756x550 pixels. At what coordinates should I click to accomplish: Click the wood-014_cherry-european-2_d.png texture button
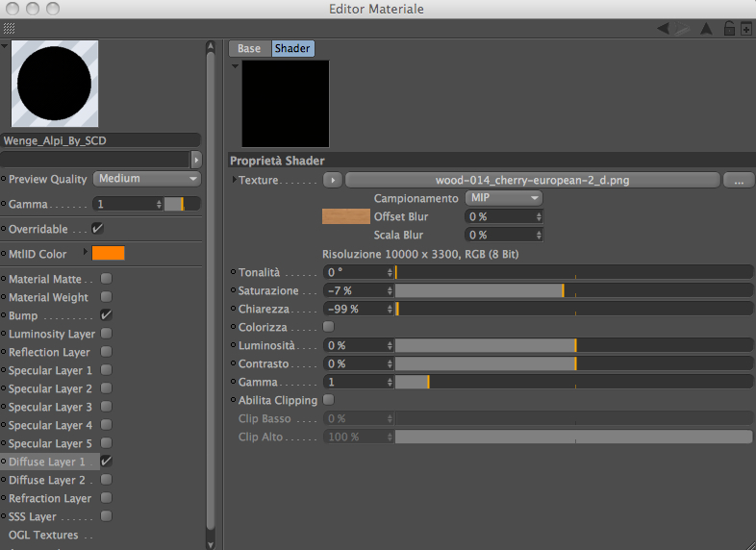tap(532, 180)
